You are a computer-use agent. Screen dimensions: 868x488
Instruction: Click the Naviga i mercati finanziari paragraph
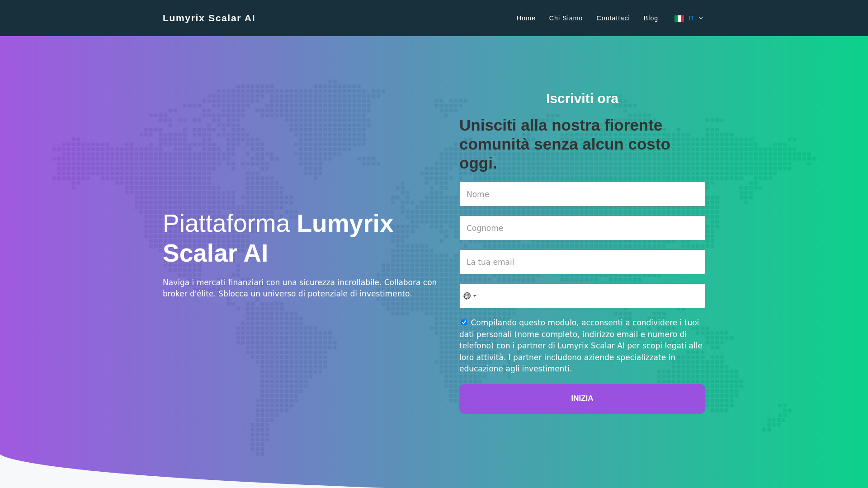(300, 288)
